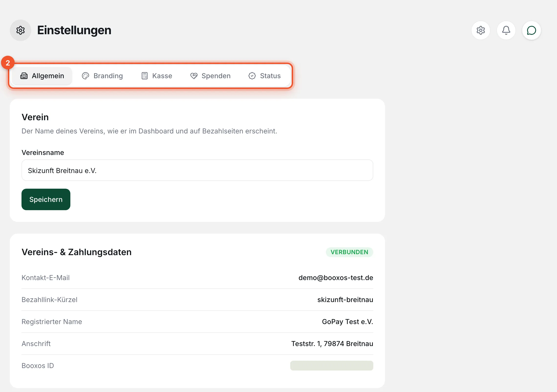Image resolution: width=557 pixels, height=392 pixels.
Task: Click the VERBUNDEN status badge
Action: (x=349, y=252)
